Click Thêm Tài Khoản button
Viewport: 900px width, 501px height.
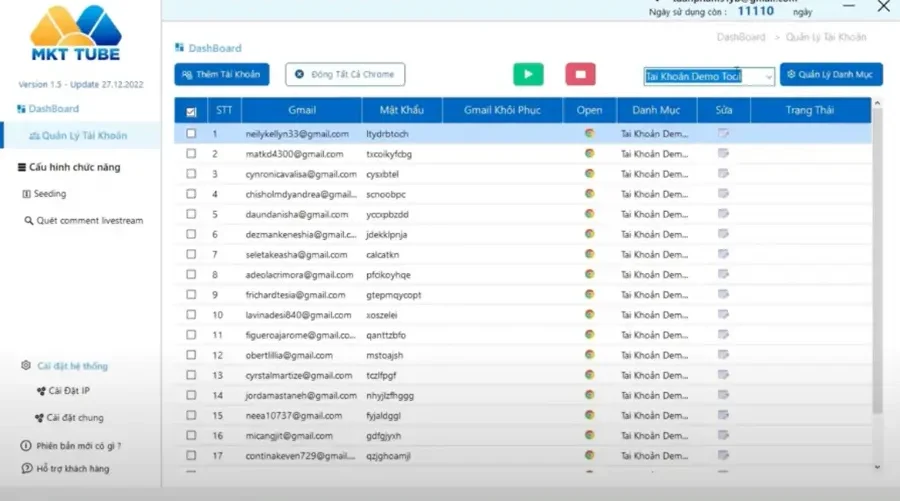tap(222, 74)
